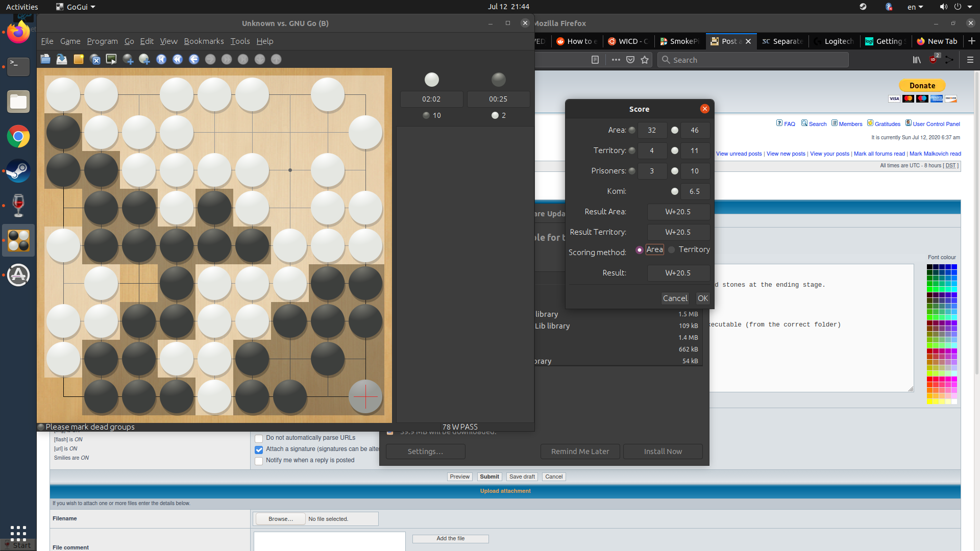The image size is (980, 551).
Task: Open the uBlock Origin extension icon
Action: 934,59
